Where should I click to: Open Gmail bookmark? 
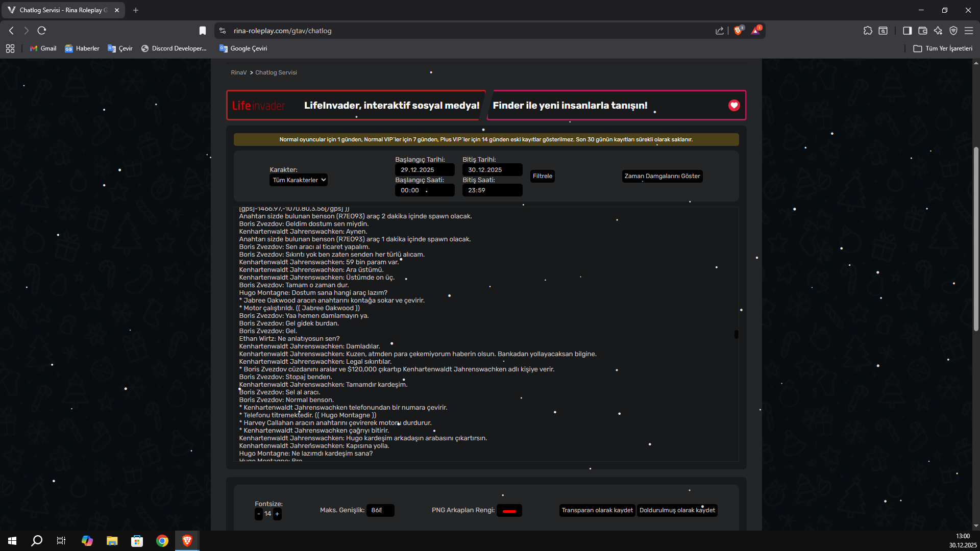tap(43, 48)
